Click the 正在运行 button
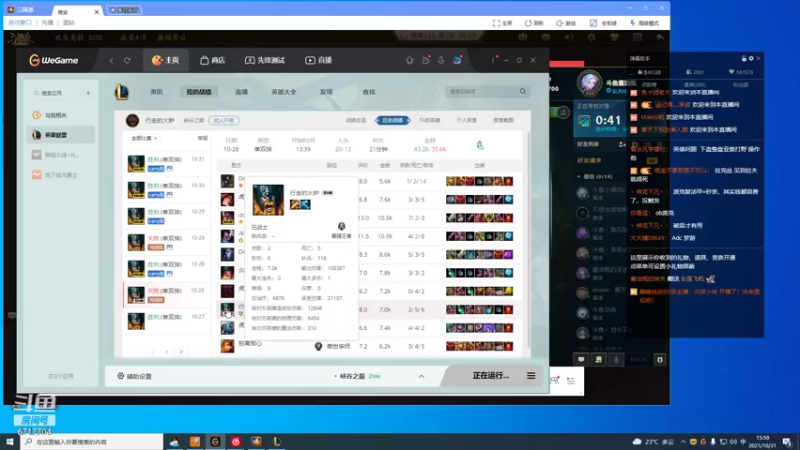The width and height of the screenshot is (800, 450). pyautogui.click(x=490, y=376)
